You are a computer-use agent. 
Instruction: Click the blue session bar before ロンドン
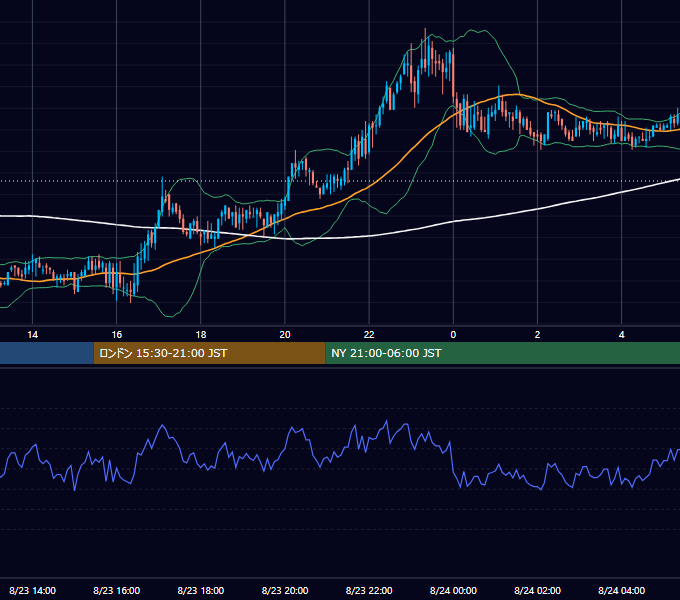point(47,353)
